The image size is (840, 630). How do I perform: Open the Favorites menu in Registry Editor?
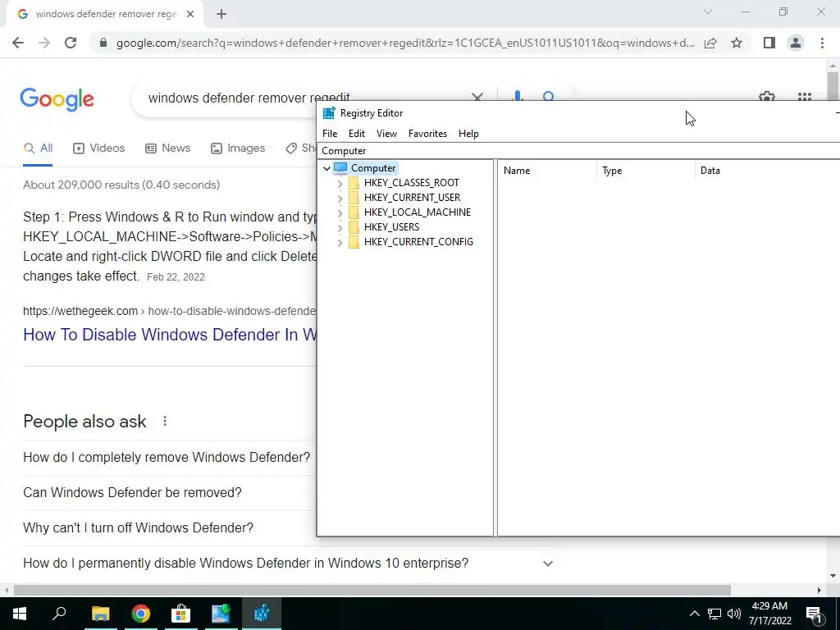[427, 134]
